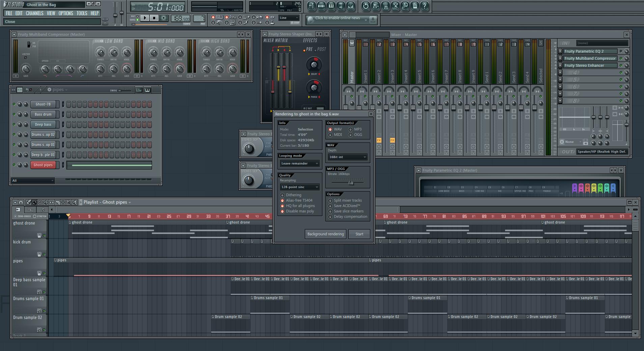This screenshot has width=644, height=351.
Task: Click the undo history toolbar icon
Action: (x=366, y=6)
